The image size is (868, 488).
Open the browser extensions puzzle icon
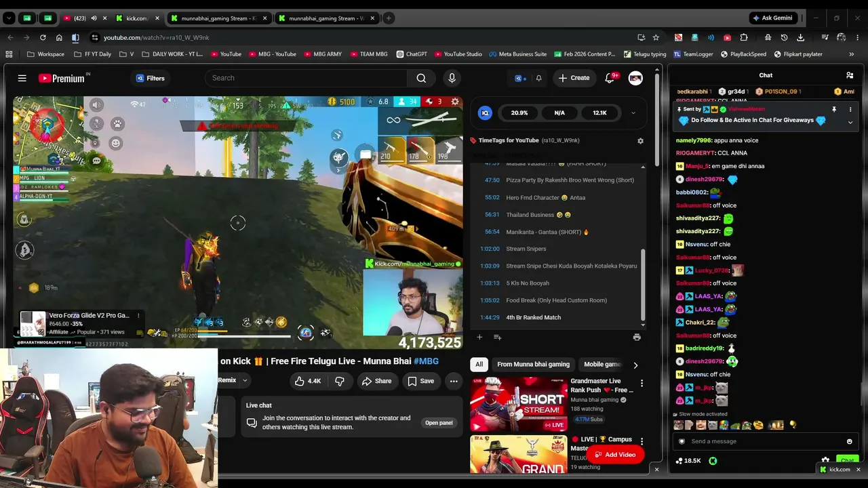(x=744, y=37)
